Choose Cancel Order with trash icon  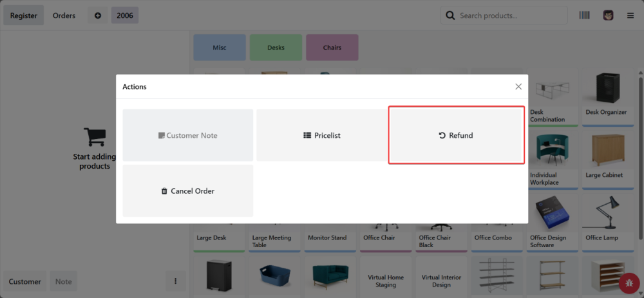(187, 191)
